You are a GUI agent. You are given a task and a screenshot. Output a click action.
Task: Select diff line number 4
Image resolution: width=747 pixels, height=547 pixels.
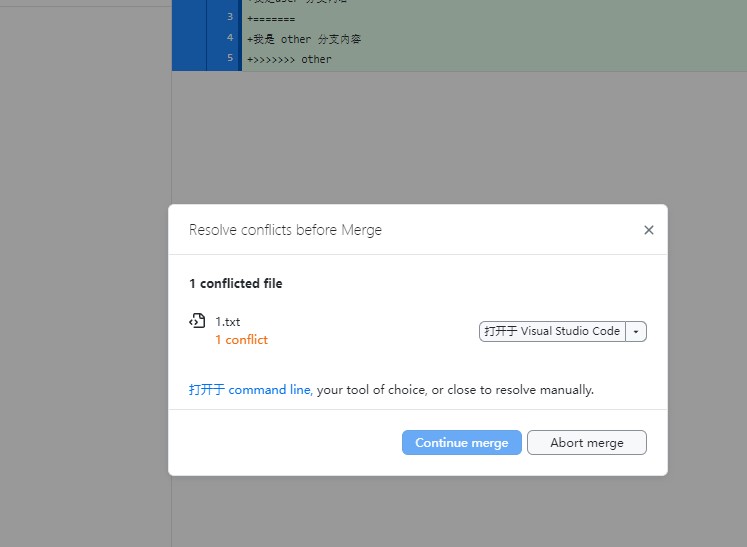tap(230, 38)
